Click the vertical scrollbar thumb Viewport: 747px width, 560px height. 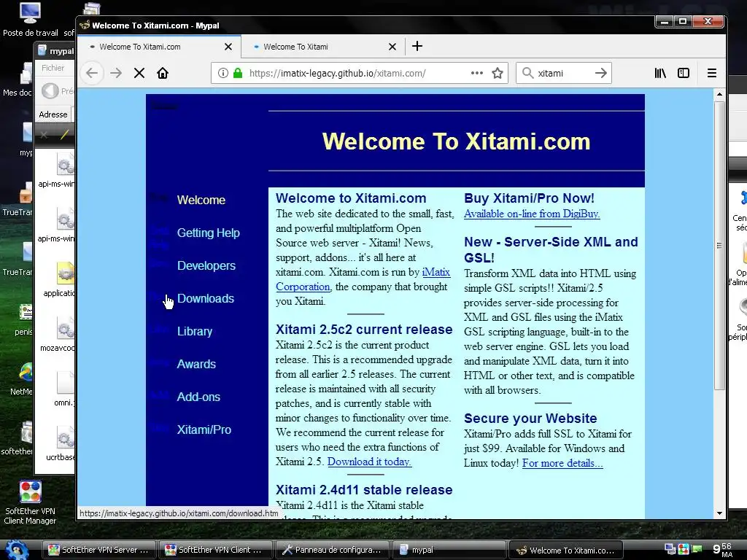[x=719, y=245]
